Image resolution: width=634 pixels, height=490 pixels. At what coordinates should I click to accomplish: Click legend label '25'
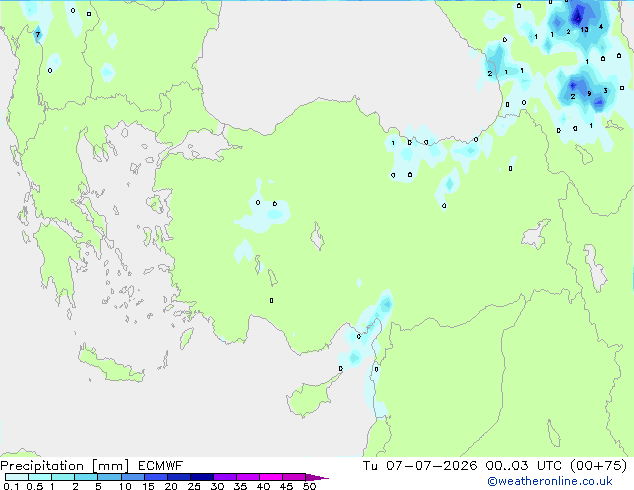tap(194, 486)
